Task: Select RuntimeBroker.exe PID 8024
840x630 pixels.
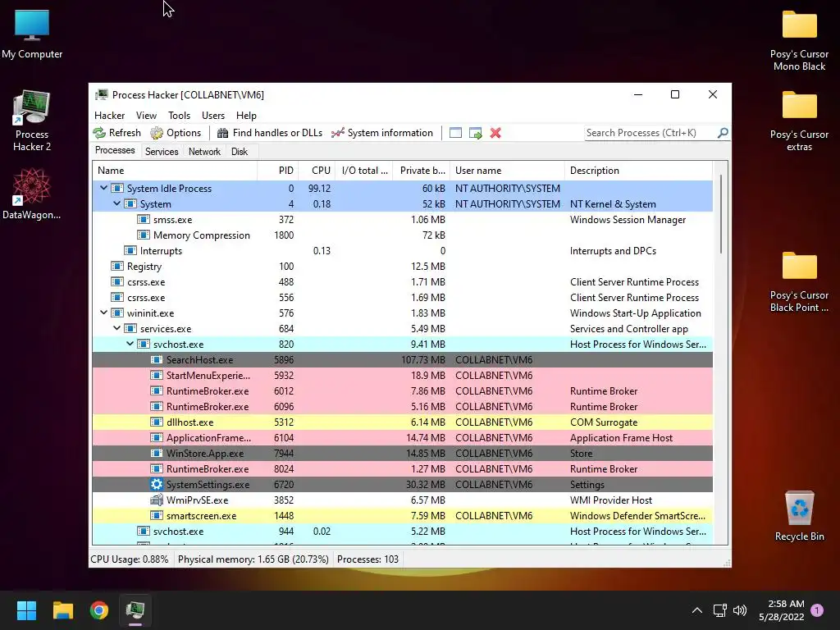Action: (x=402, y=468)
